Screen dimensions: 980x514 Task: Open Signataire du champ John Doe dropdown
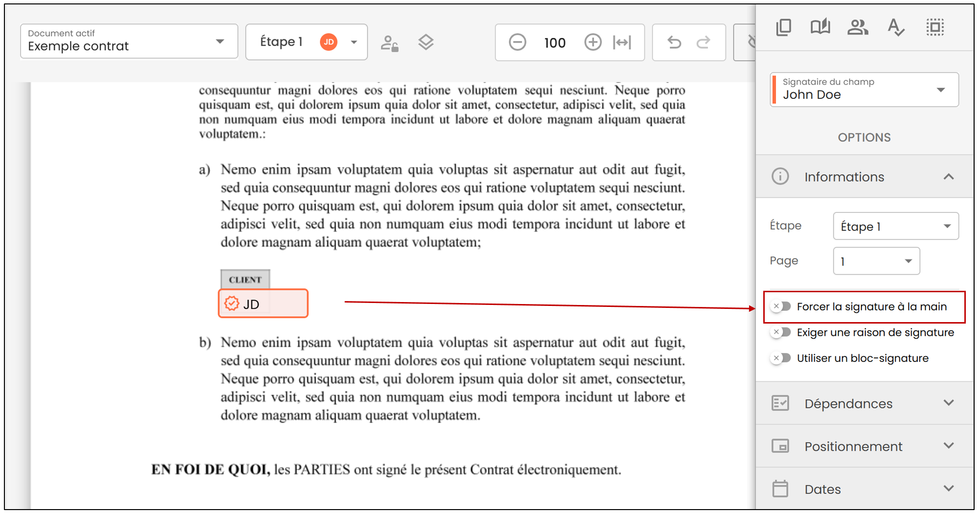tap(865, 90)
